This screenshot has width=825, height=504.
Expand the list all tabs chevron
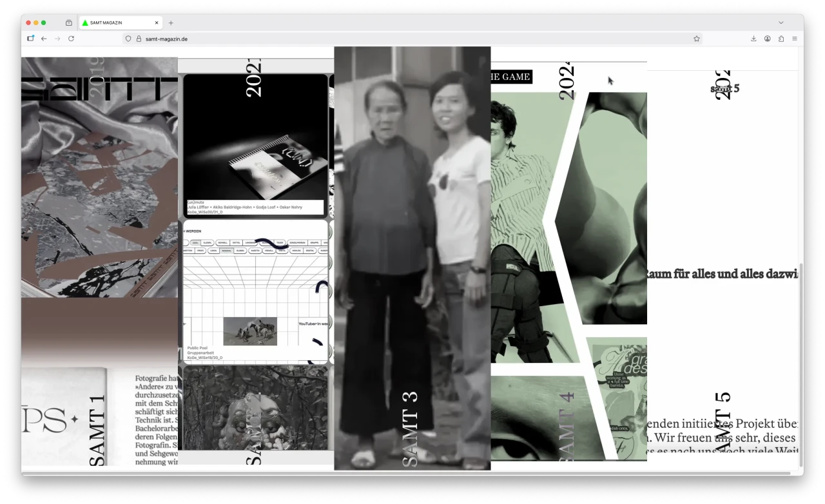(781, 23)
